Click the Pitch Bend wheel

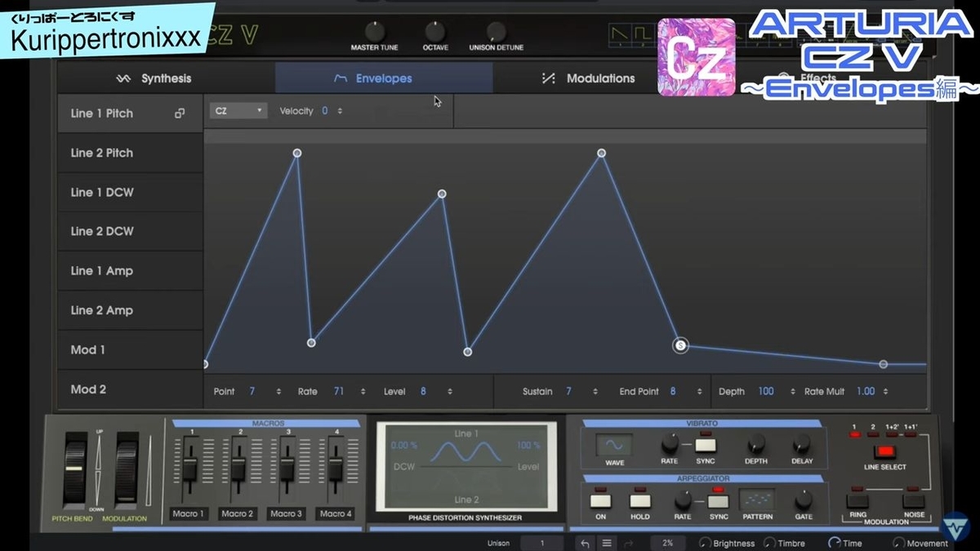[75, 472]
